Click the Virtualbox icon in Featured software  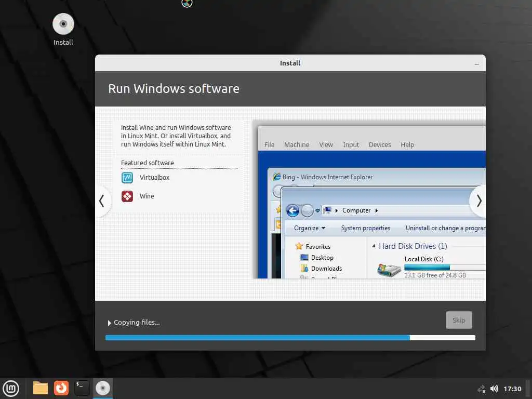[127, 178]
